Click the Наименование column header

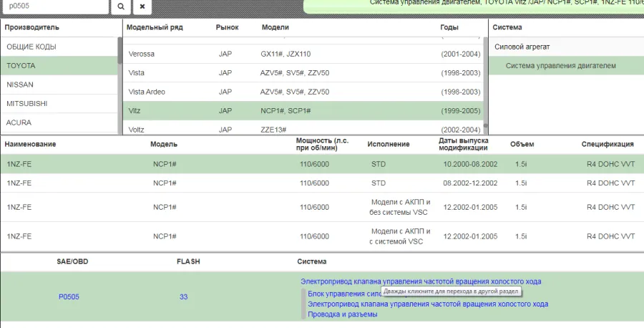click(30, 144)
